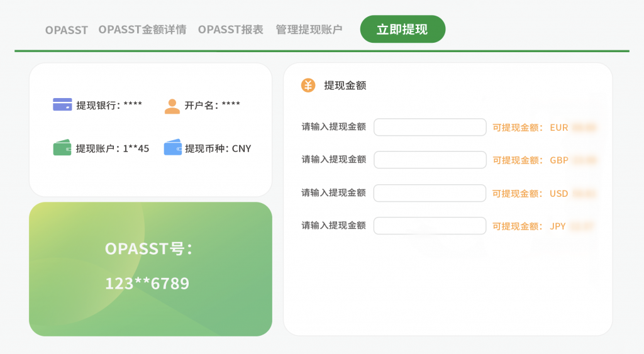Click the GBP available amount text
644x354 pixels.
click(544, 160)
